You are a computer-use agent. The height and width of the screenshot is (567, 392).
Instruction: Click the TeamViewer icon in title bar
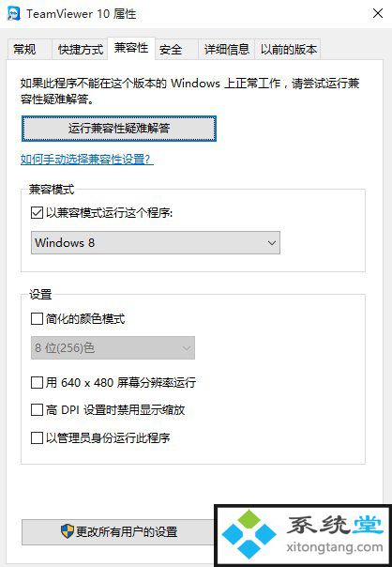tap(14, 14)
